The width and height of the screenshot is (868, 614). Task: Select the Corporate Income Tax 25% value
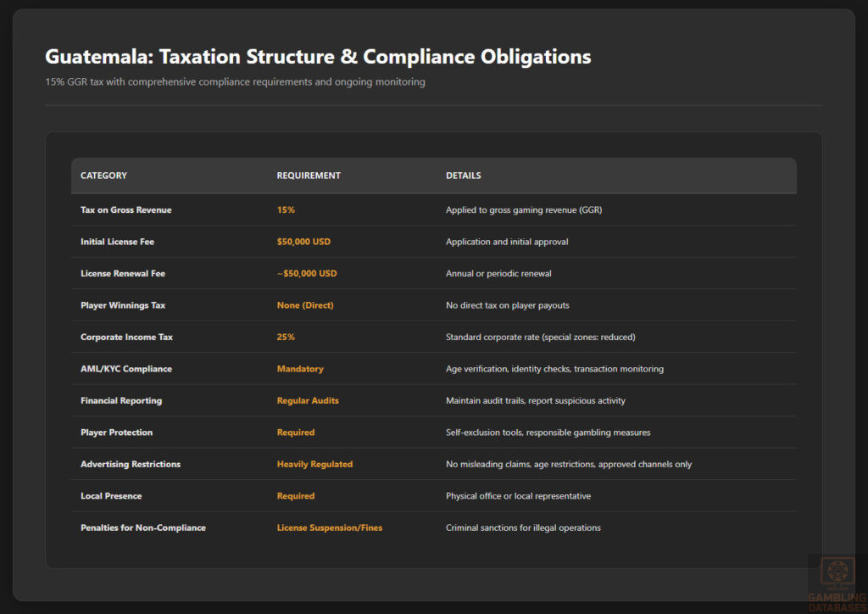pos(286,337)
